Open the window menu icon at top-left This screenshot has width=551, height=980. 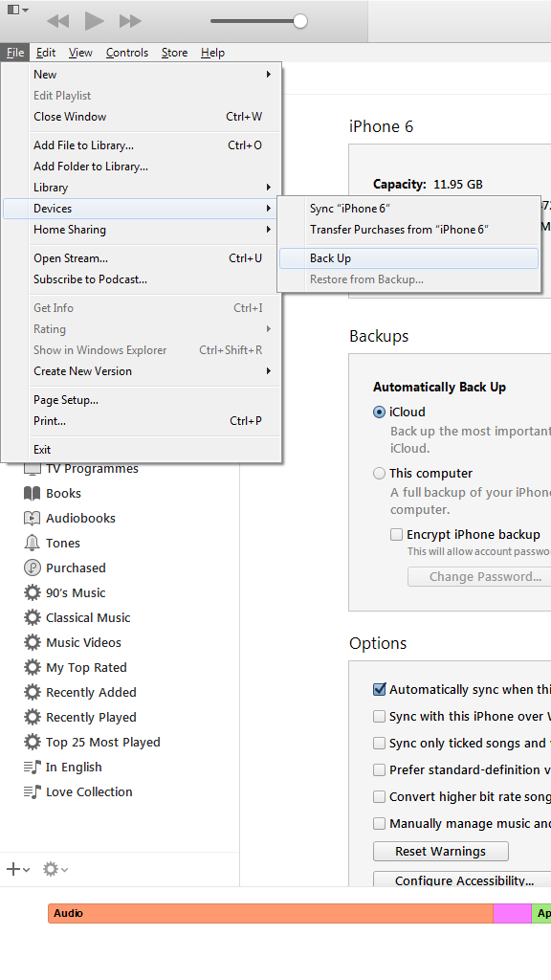point(17,10)
